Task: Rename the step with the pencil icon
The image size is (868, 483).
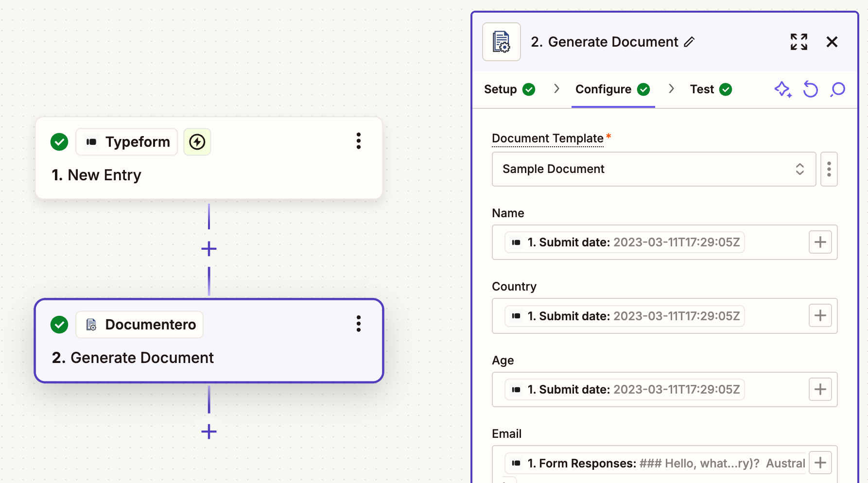Action: pos(689,42)
